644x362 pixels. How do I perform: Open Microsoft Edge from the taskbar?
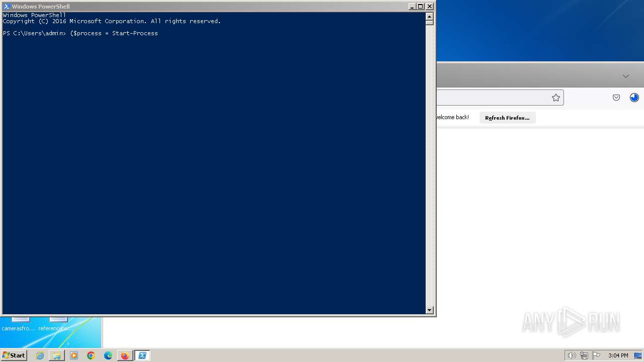108,355
